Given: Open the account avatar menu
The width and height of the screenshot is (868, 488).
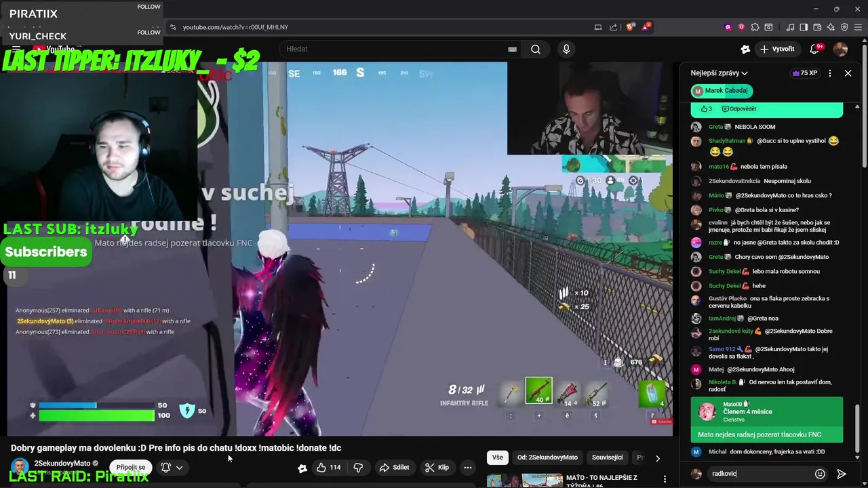Looking at the screenshot, I should coord(840,49).
